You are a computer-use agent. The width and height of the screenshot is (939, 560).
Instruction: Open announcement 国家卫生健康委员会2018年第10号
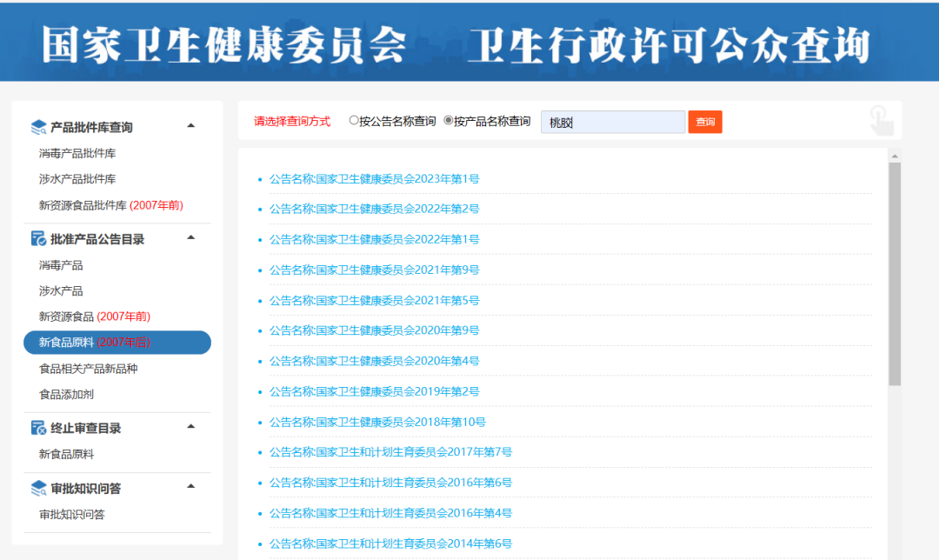377,422
